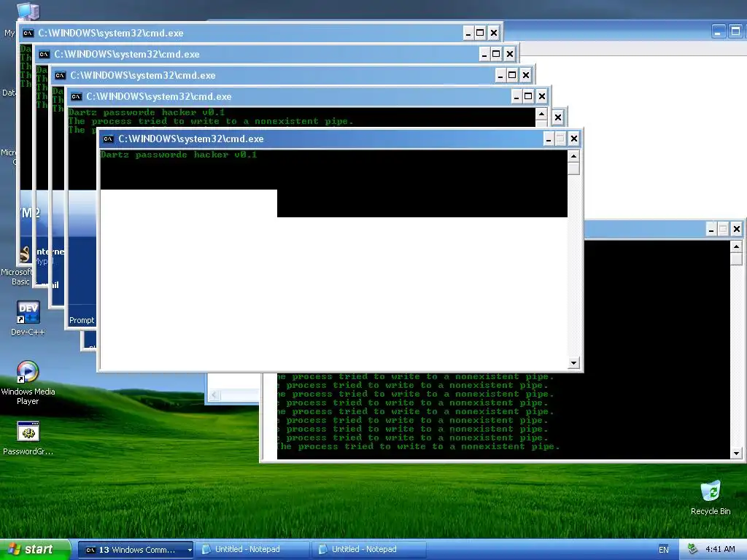Click the Notepad horizontal scroll left arrow
Image resolution: width=747 pixels, height=560 pixels.
(x=214, y=394)
